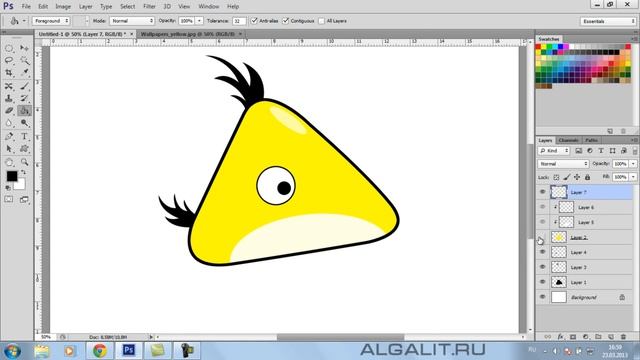
Task: Select the Elliptical Marquee tool
Action: 9,49
